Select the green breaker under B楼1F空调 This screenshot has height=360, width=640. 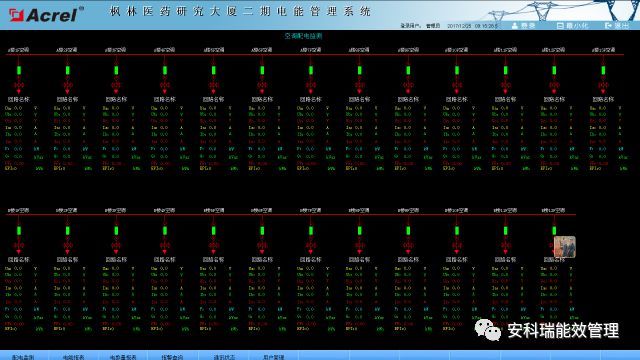[x=19, y=231]
